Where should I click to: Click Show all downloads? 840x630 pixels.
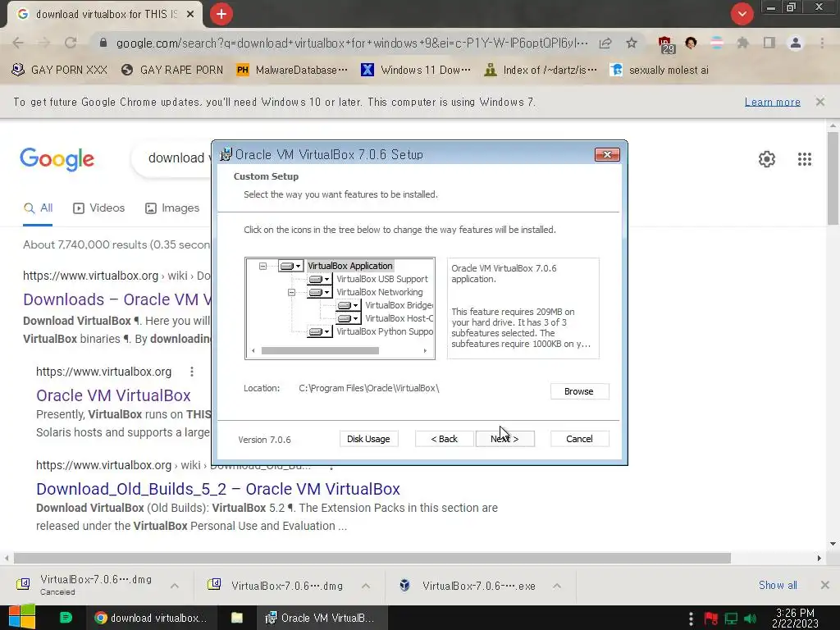tap(778, 586)
